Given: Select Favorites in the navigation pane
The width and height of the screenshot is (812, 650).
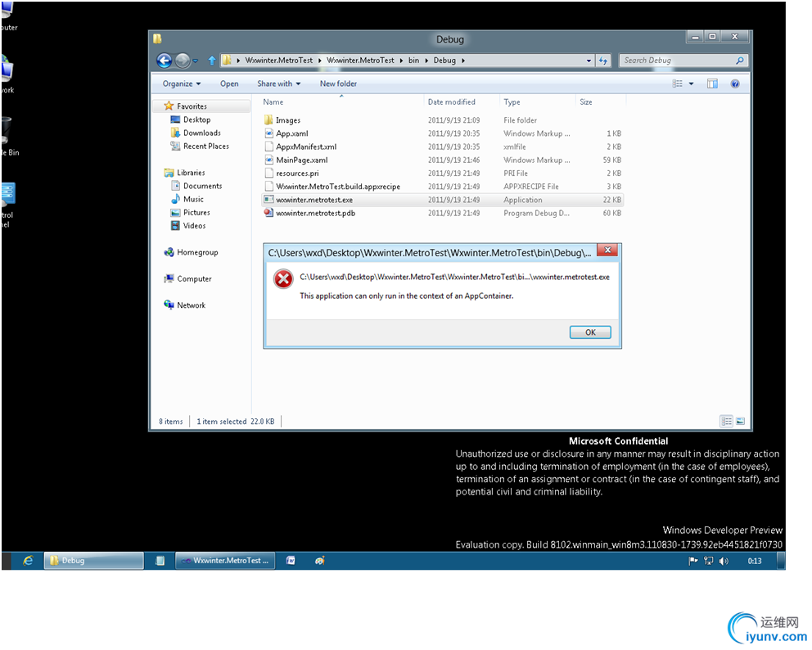Looking at the screenshot, I should [202, 106].
